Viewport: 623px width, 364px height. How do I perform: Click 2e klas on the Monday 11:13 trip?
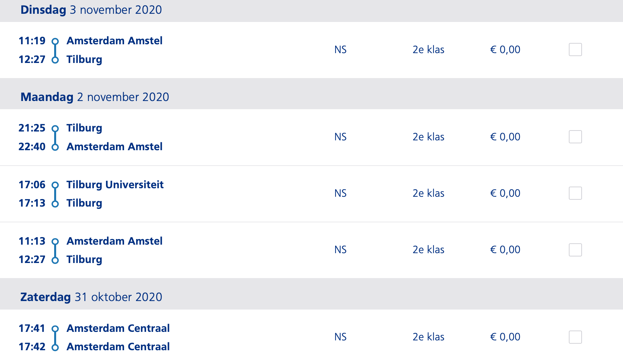[x=428, y=250]
